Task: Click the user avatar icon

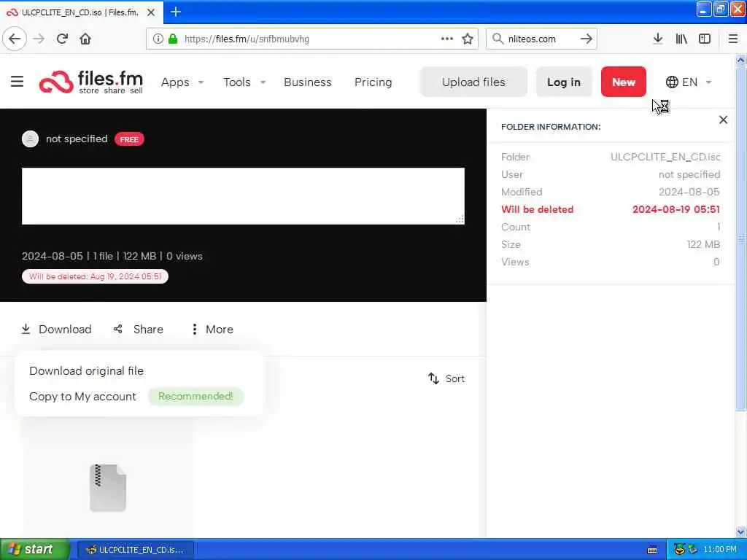Action: click(30, 139)
